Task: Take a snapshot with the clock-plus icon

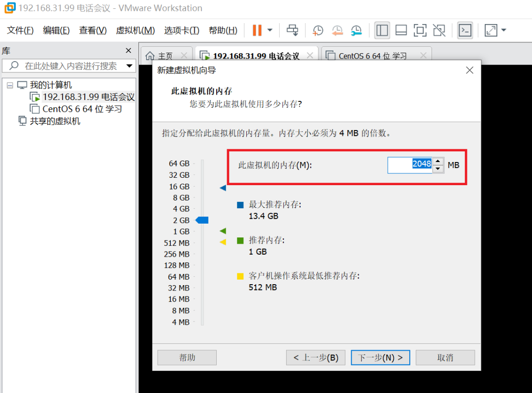Action: [318, 30]
